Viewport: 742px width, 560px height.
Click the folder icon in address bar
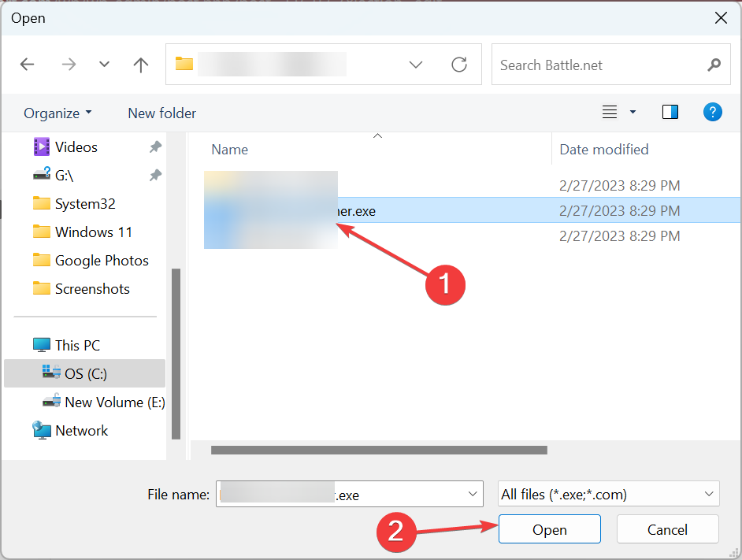click(x=184, y=64)
